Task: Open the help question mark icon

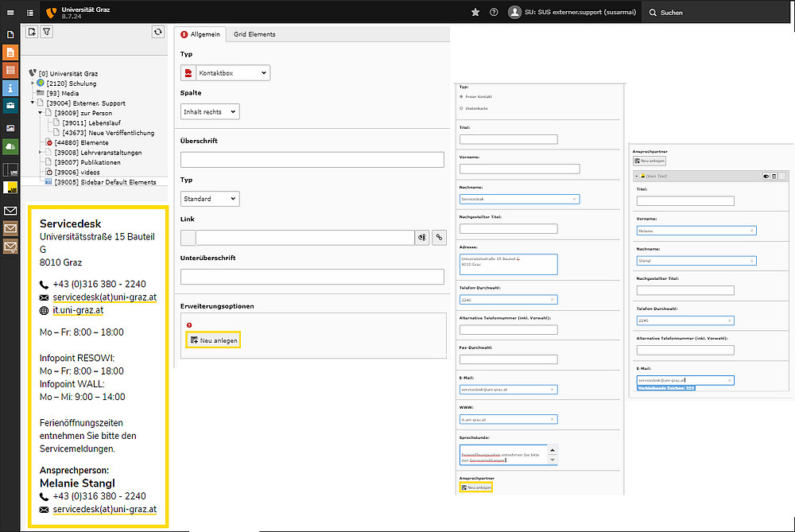Action: pos(494,12)
